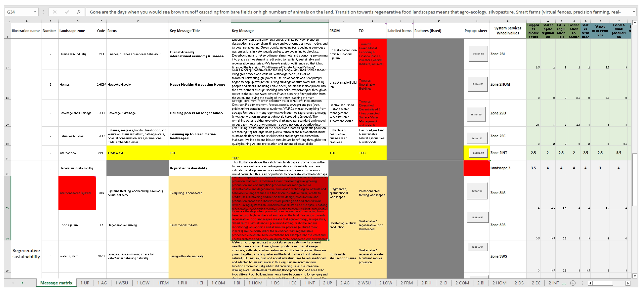644x293 pixels.
Task: Click horizontal scrollbar right arrow
Action: tap(628, 283)
